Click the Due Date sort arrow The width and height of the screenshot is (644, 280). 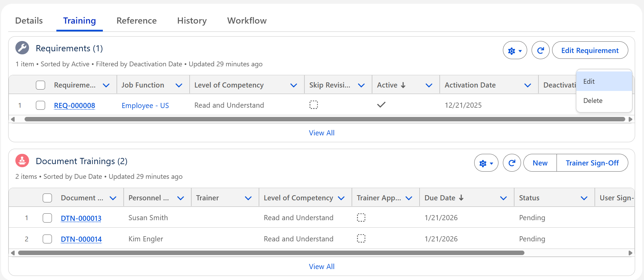[x=461, y=198]
